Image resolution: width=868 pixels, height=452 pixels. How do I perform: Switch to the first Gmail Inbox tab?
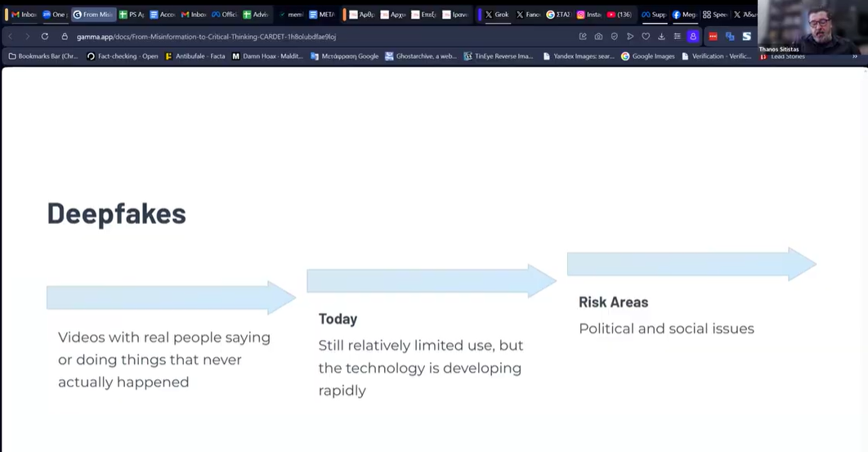tap(23, 15)
